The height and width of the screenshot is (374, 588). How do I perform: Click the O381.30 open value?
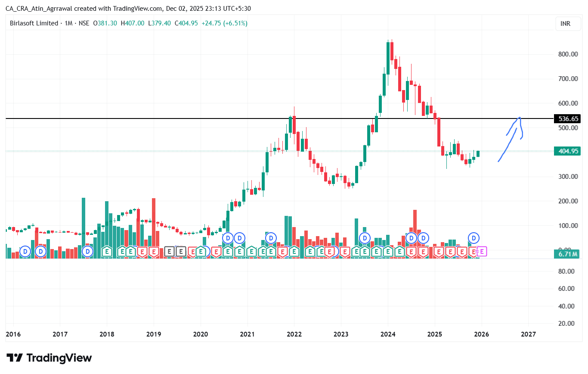(x=105, y=23)
